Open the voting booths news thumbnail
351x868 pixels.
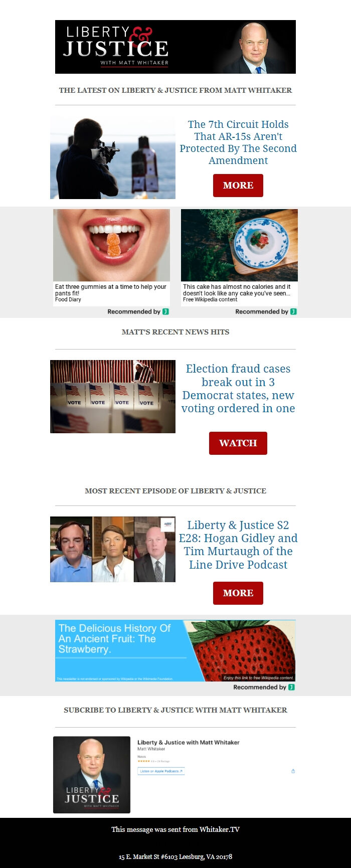[x=113, y=397]
